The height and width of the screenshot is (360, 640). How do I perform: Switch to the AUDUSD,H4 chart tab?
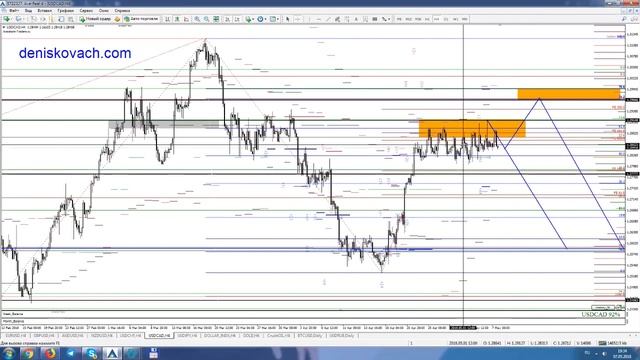73,335
